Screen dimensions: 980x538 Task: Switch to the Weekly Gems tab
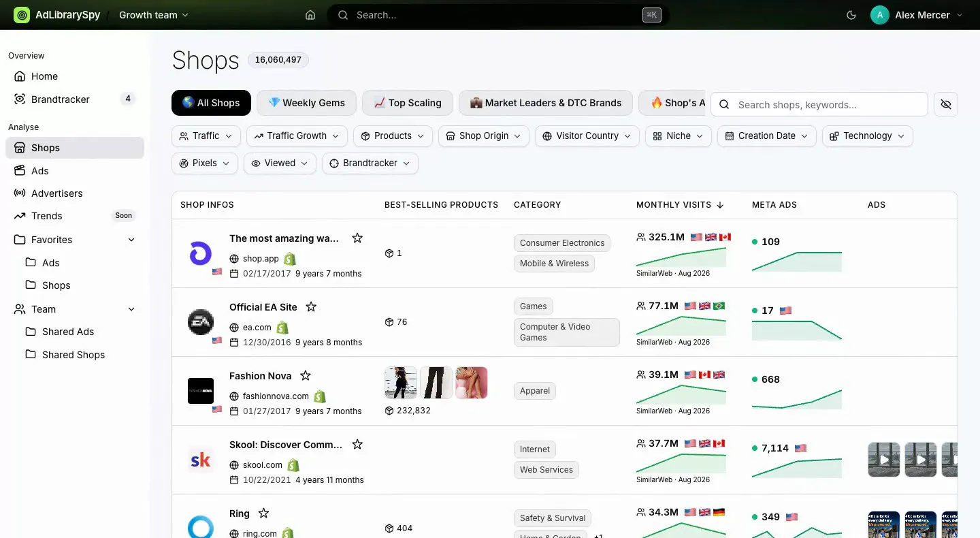click(306, 103)
